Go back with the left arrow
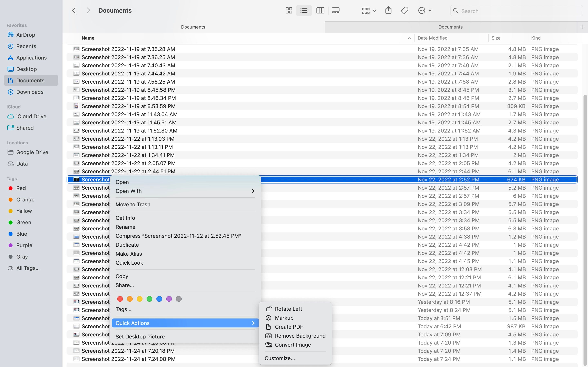This screenshot has height=367, width=588. (74, 10)
